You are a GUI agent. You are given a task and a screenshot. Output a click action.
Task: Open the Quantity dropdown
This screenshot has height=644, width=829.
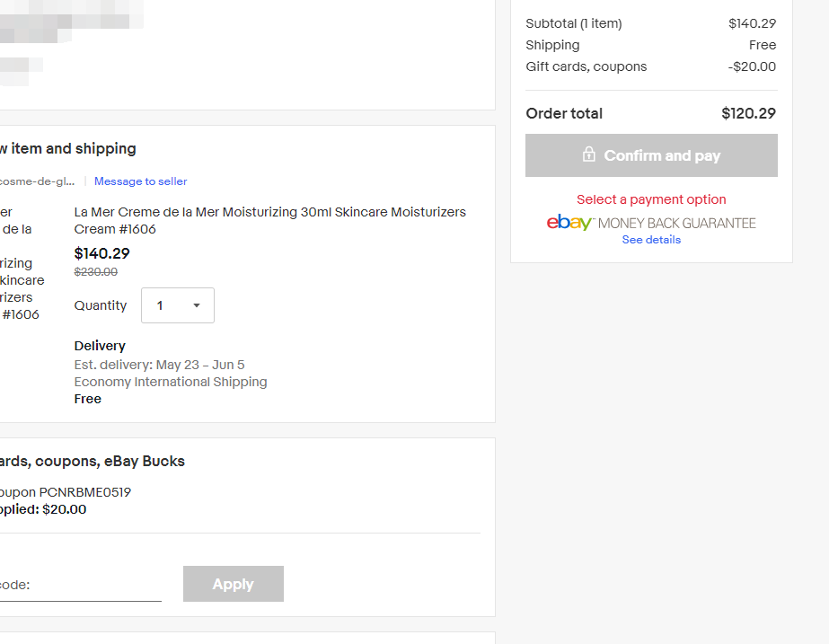tap(178, 305)
